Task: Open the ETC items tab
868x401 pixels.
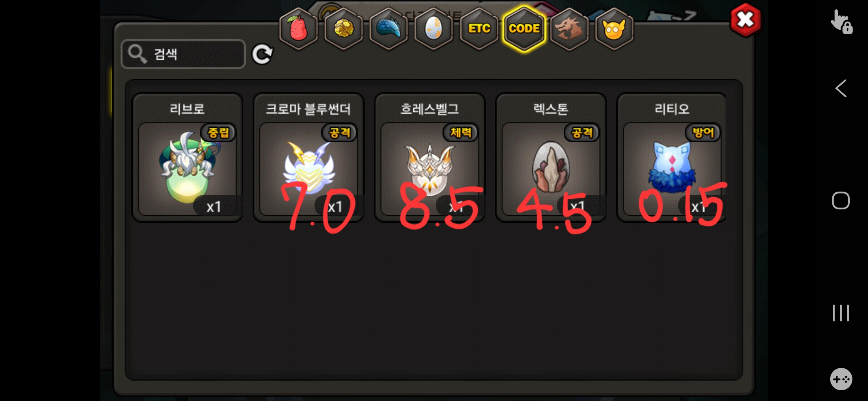Action: (479, 29)
